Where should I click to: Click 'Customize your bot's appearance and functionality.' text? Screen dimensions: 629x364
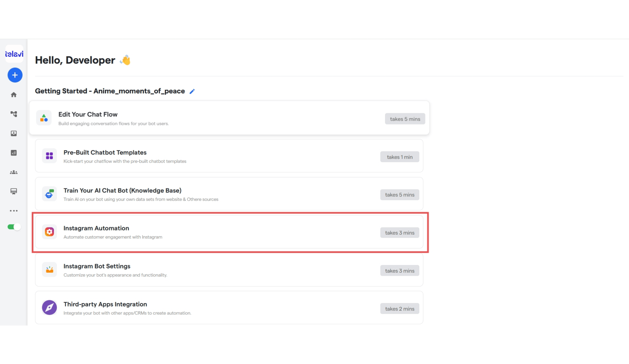pyautogui.click(x=115, y=275)
